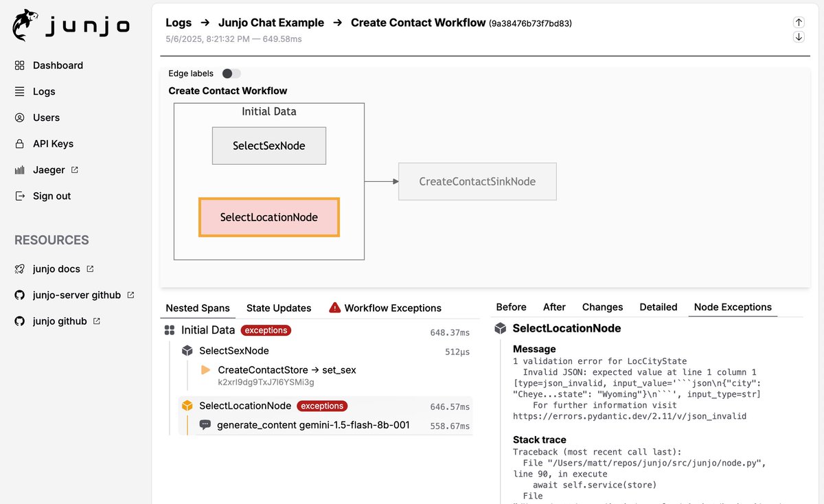Click exceptions badge on Initial Data

pyautogui.click(x=266, y=330)
